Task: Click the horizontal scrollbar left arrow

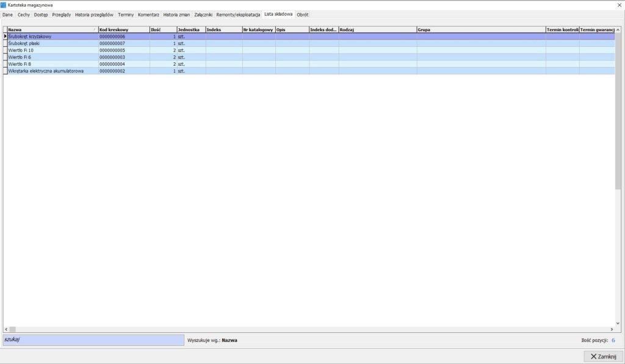Action: tap(6, 329)
